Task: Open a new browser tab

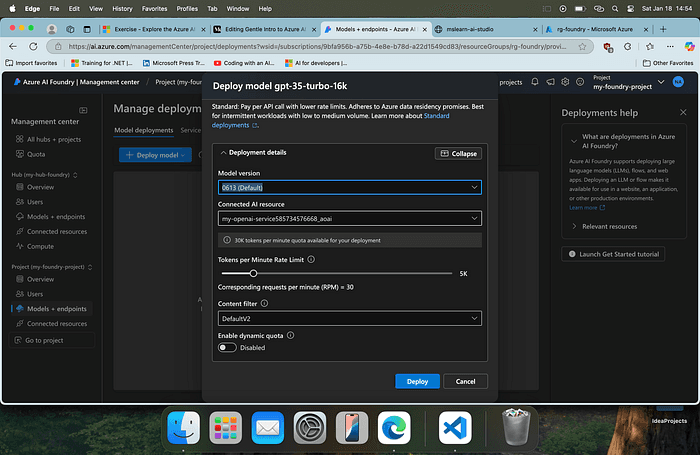Action: 663,29
